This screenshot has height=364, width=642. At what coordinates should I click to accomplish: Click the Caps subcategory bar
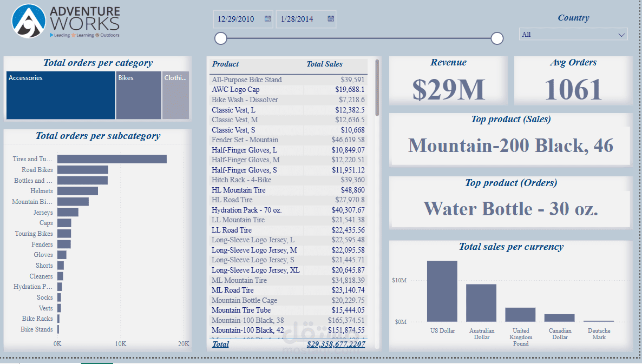(x=64, y=223)
